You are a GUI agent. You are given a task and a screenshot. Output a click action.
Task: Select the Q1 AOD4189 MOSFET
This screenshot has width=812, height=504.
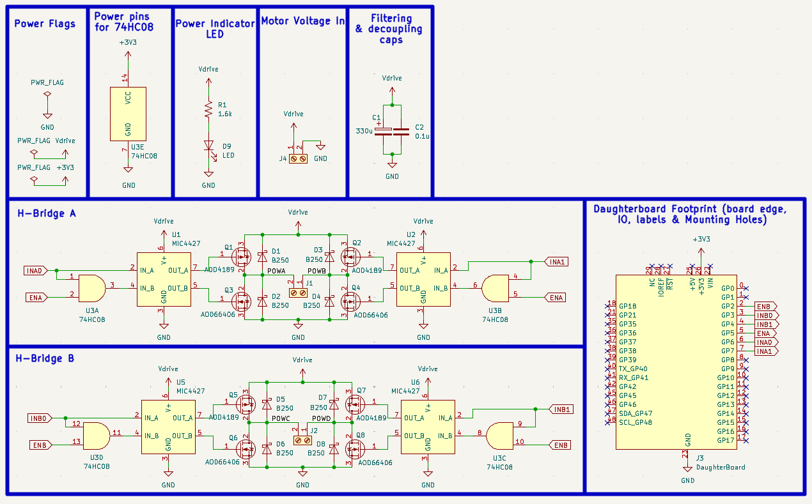click(x=240, y=257)
